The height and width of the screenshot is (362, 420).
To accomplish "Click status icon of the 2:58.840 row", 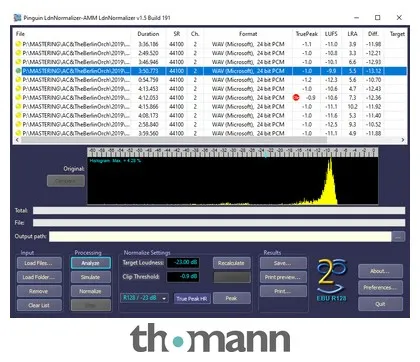I will pos(18,124).
